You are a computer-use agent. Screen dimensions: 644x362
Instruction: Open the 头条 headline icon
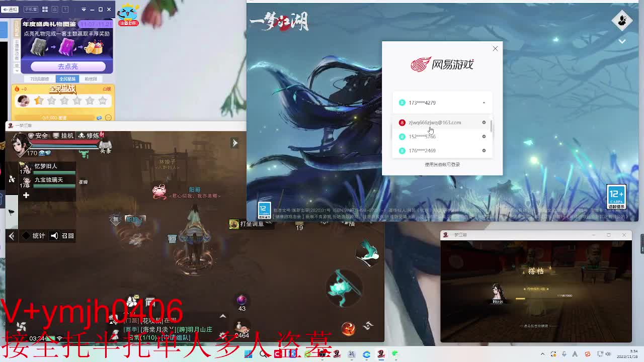click(x=105, y=147)
